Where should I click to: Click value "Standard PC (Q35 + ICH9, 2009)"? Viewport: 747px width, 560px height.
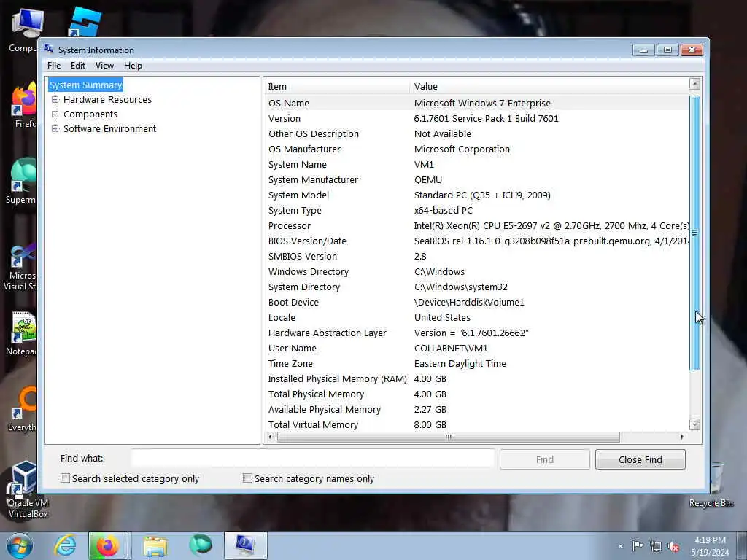pyautogui.click(x=482, y=195)
